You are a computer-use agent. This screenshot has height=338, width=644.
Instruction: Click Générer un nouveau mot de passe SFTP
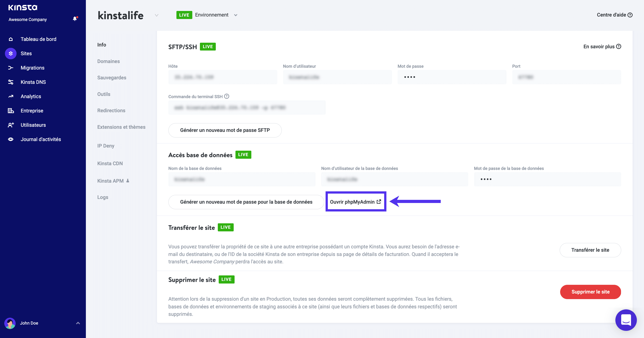(225, 130)
